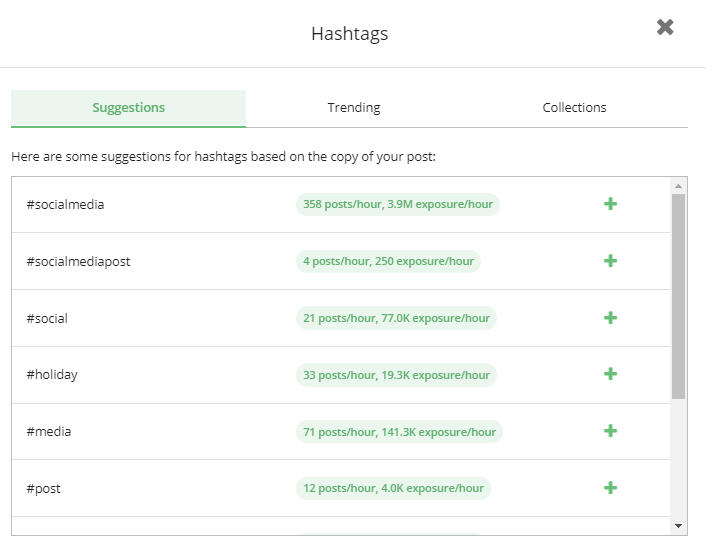The image size is (706, 541).
Task: Click the #socialmedia hashtag name
Action: point(66,205)
